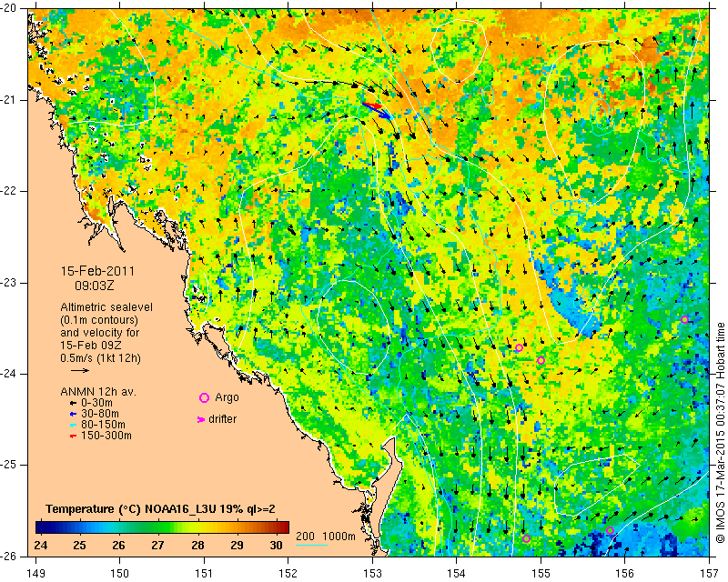Click the cyan 80-150m arrow legend symbol

(73, 425)
